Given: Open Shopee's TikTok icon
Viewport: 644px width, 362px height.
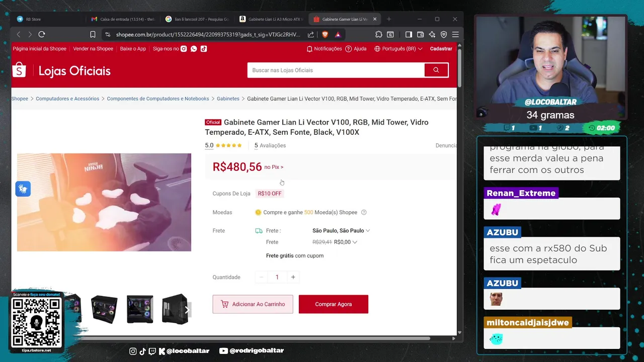Looking at the screenshot, I should (x=203, y=49).
